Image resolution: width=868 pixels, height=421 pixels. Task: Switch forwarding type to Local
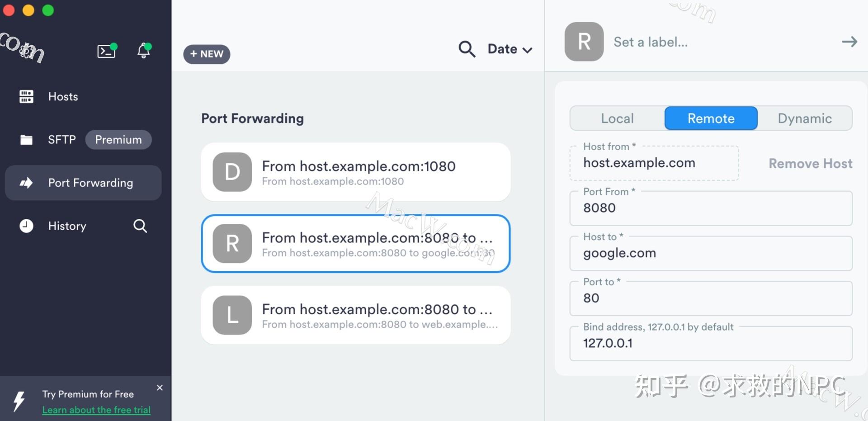(617, 118)
